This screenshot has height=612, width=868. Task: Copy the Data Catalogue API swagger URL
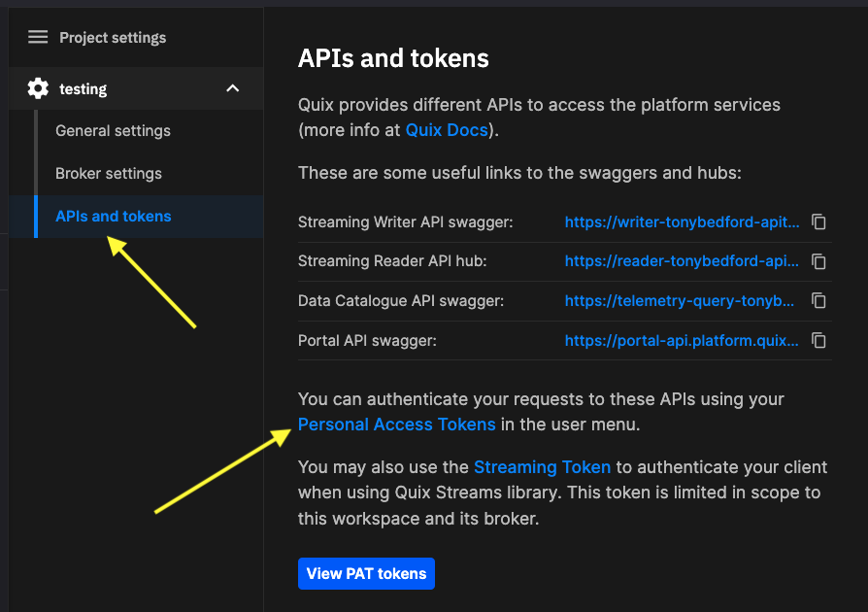click(x=818, y=301)
